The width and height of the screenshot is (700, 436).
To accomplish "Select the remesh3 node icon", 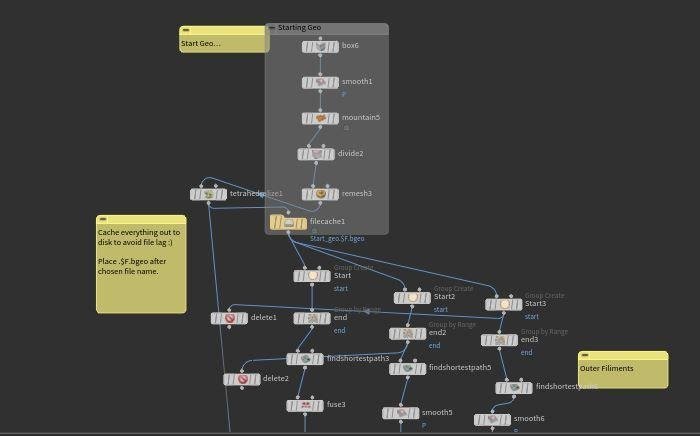I will [x=320, y=194].
